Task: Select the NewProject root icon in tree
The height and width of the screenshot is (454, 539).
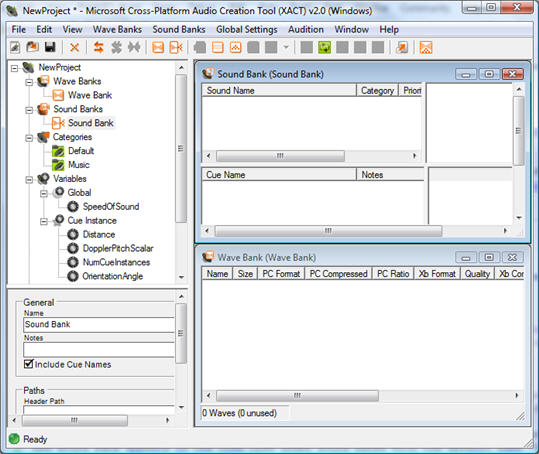Action: 28,67
